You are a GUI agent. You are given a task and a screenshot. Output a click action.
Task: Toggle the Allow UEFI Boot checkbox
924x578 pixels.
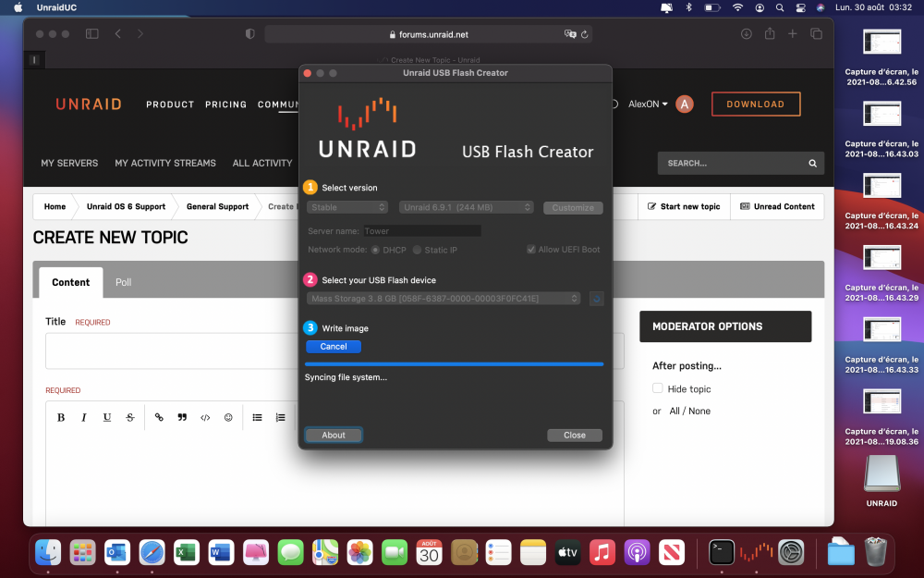(531, 249)
